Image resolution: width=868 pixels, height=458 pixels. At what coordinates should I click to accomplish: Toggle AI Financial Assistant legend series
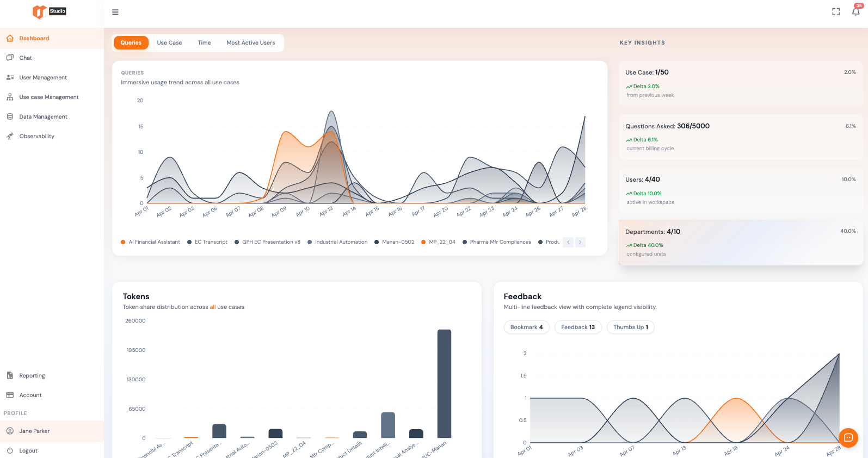150,242
